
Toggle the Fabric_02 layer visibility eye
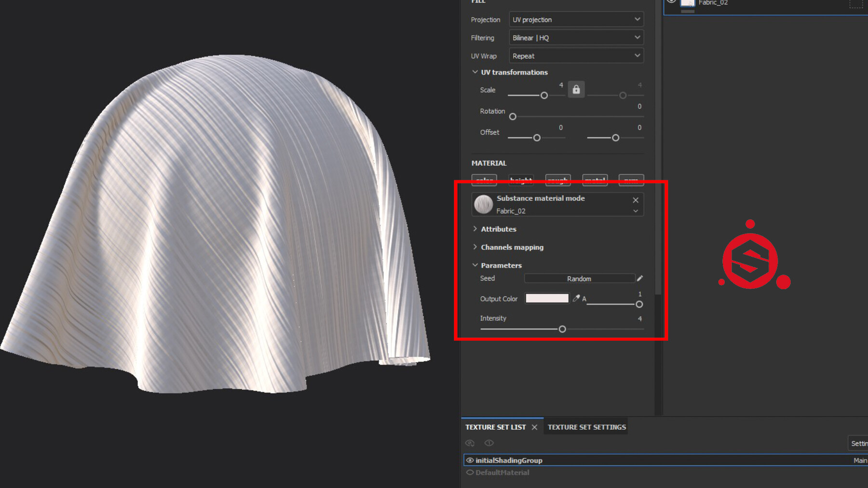(671, 2)
